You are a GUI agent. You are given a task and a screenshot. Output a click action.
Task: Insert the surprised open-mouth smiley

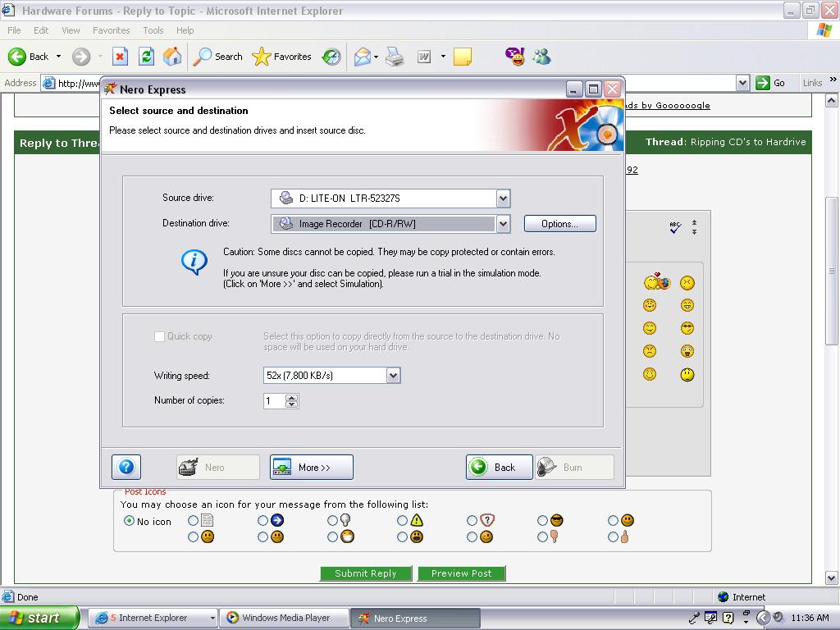pyautogui.click(x=687, y=351)
